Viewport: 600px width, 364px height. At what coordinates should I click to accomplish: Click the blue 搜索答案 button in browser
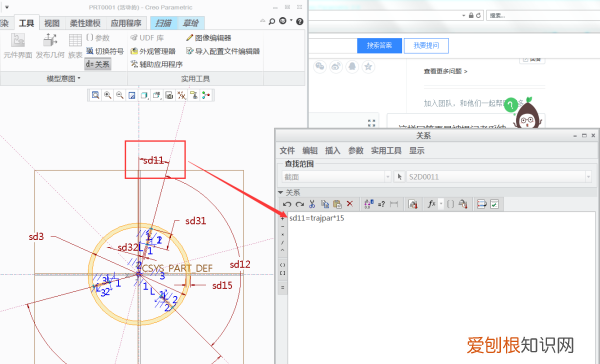[380, 46]
